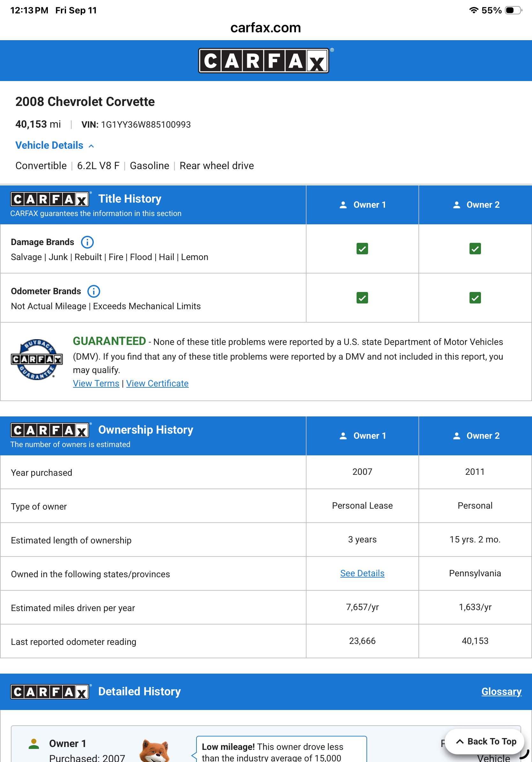This screenshot has height=762, width=532.
Task: Click the Wi-Fi status icon
Action: (x=474, y=10)
